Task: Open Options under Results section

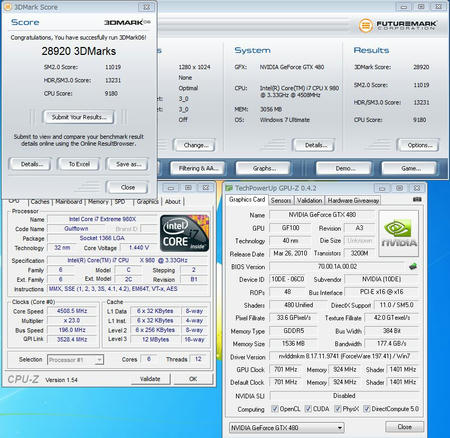Action: (x=418, y=145)
